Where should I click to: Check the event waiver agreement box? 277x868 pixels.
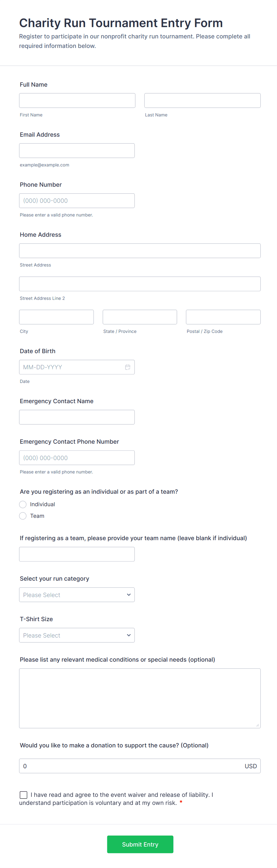point(23,794)
